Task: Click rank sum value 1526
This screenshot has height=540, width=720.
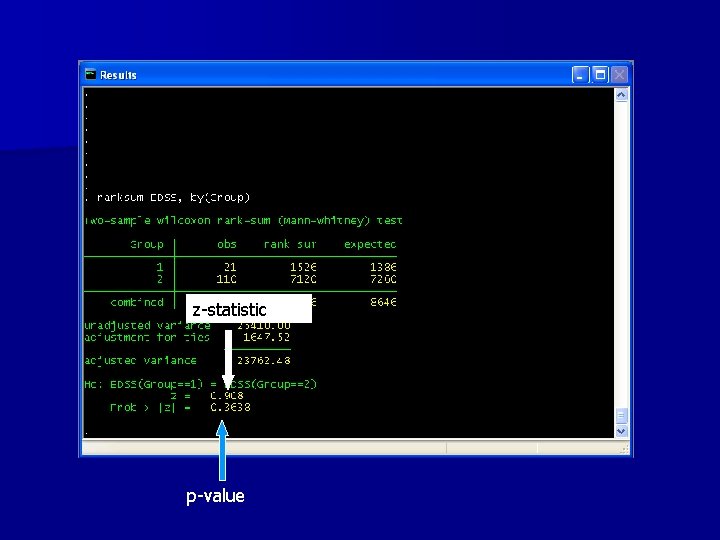Action: click(303, 267)
